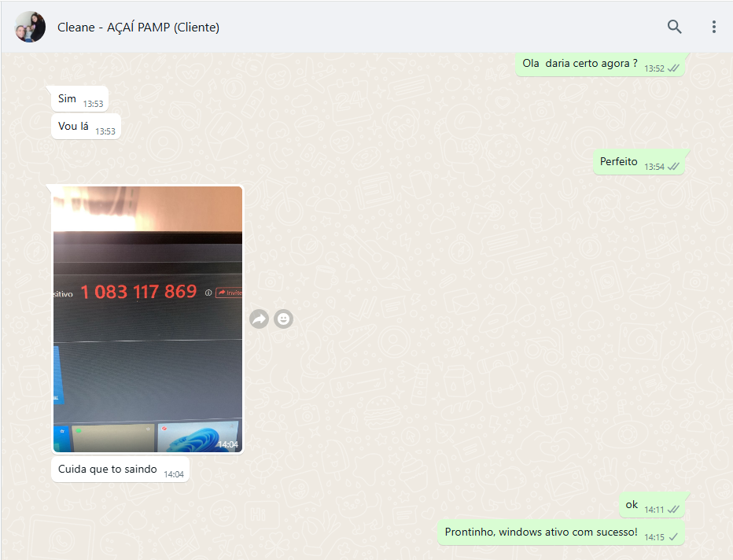
Task: Select the 'Vou lá' message
Action: point(86,127)
